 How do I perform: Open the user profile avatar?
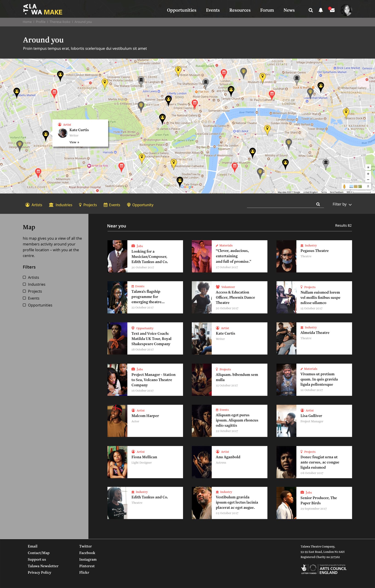coord(346,10)
